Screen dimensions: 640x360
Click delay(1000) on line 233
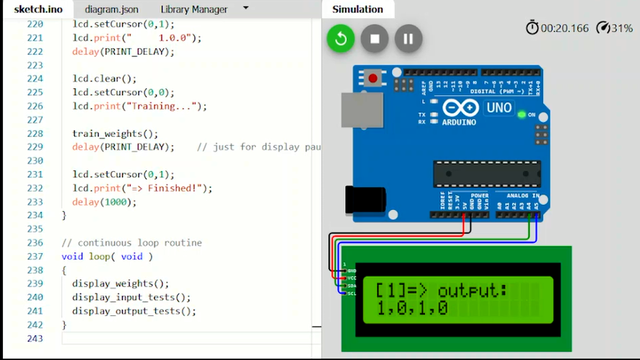pyautogui.click(x=104, y=202)
